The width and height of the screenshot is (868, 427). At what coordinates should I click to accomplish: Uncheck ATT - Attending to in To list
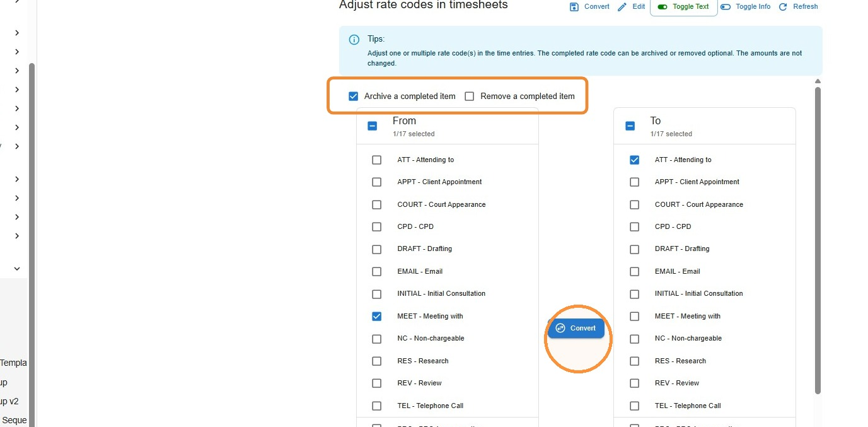[x=635, y=160]
